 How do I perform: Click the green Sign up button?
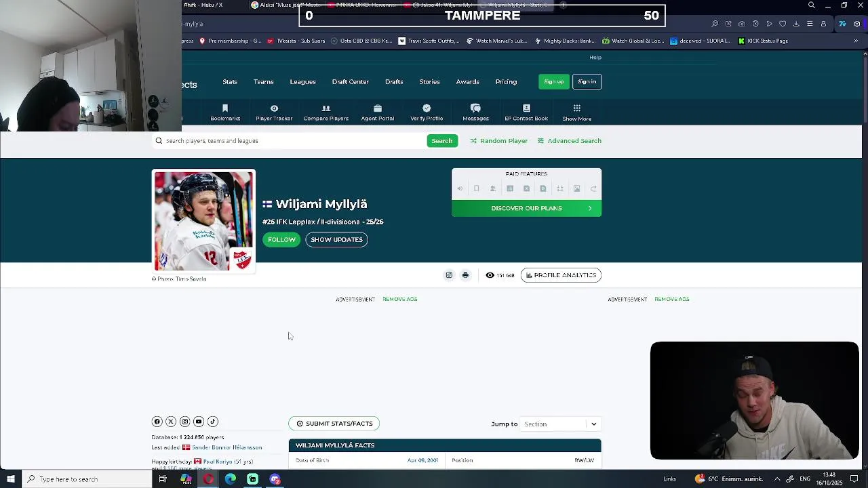pos(553,82)
